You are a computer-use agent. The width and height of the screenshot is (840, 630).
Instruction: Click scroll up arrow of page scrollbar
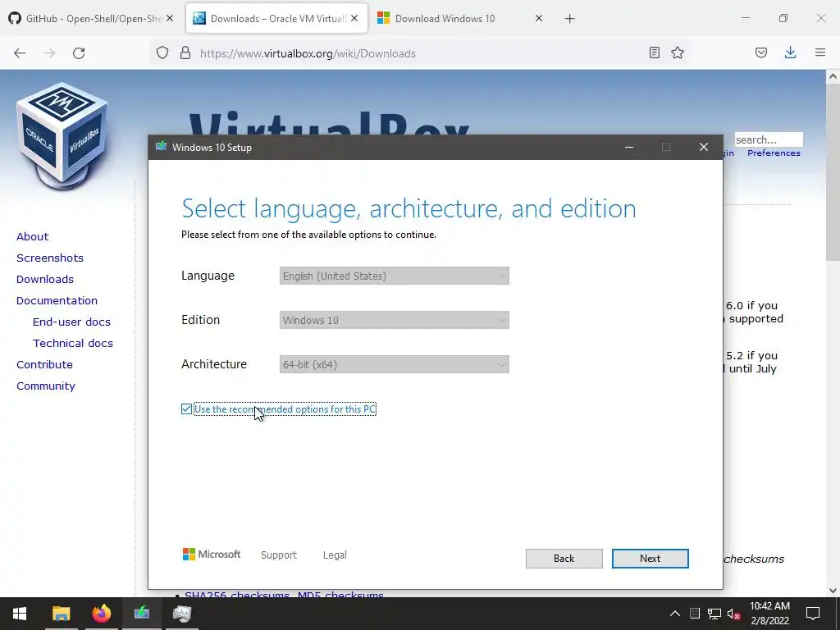click(833, 76)
